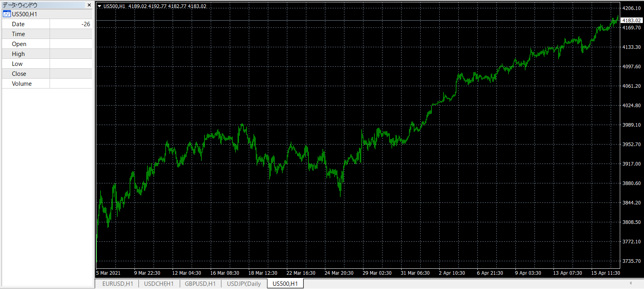Click the Low row label
644x289 pixels.
point(17,64)
